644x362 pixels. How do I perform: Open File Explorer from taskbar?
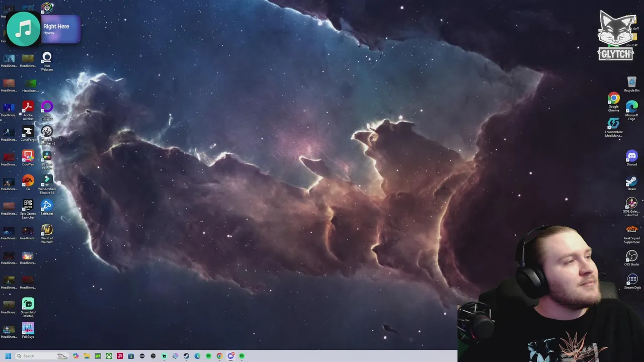(87, 356)
